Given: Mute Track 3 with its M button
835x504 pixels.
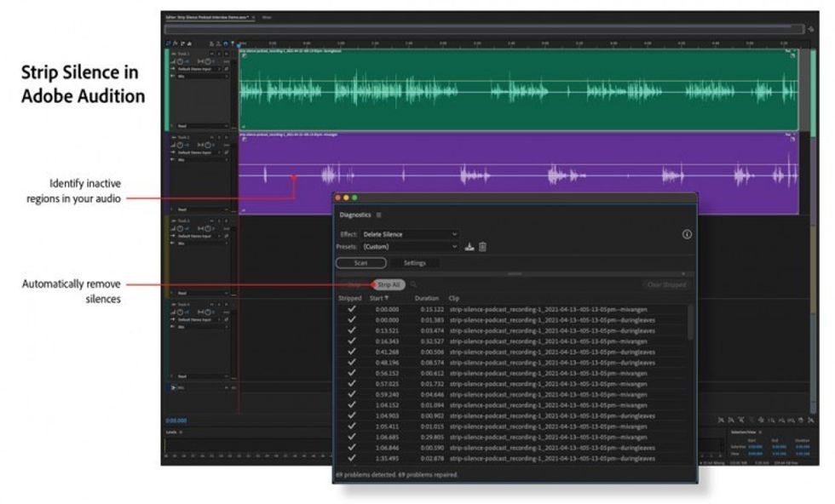Looking at the screenshot, I should (212, 220).
